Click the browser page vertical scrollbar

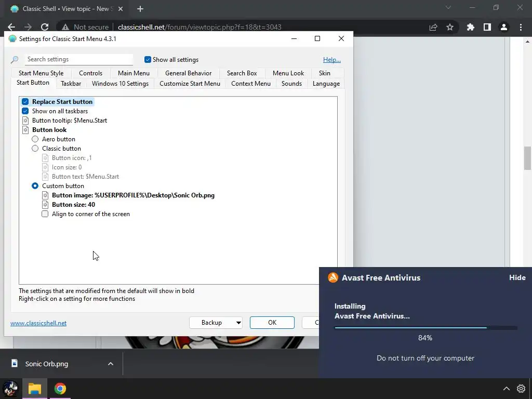coord(527,158)
